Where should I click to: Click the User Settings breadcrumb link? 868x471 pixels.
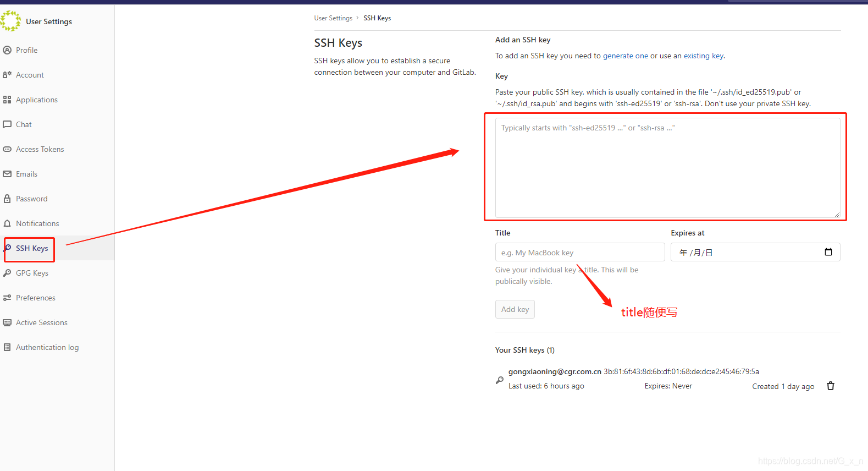coord(333,18)
